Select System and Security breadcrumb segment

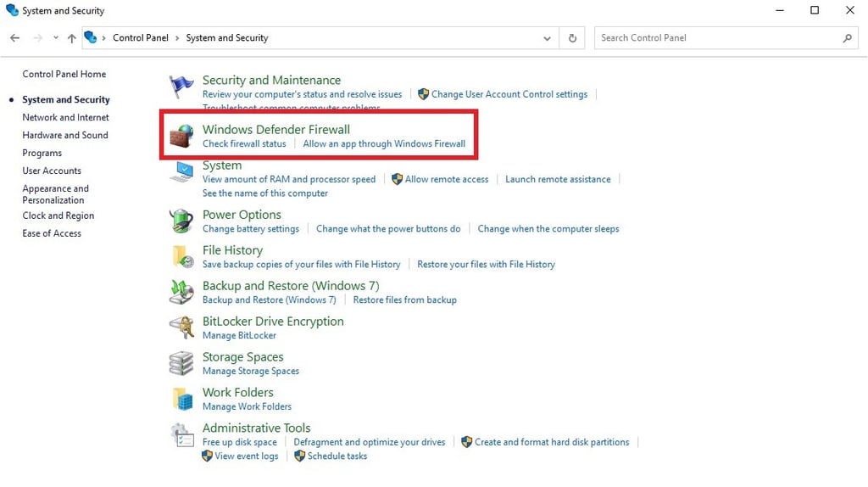pos(227,37)
